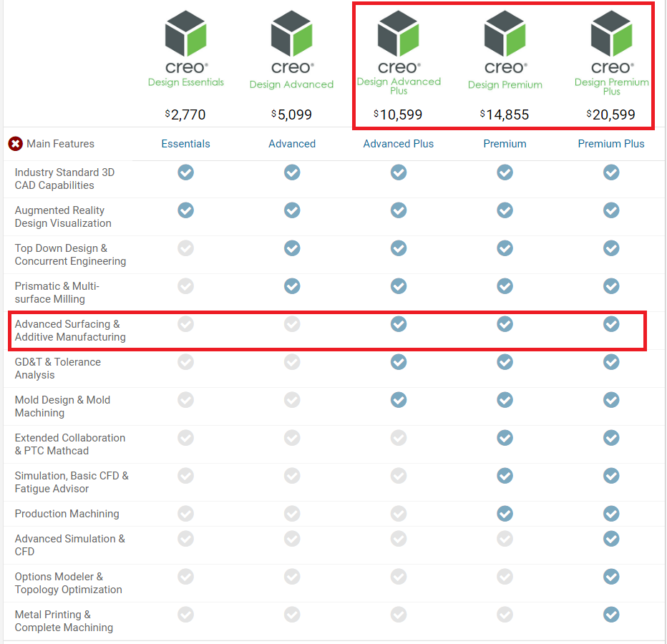
Task: Click the green "Design Essentials" product name
Action: click(186, 82)
